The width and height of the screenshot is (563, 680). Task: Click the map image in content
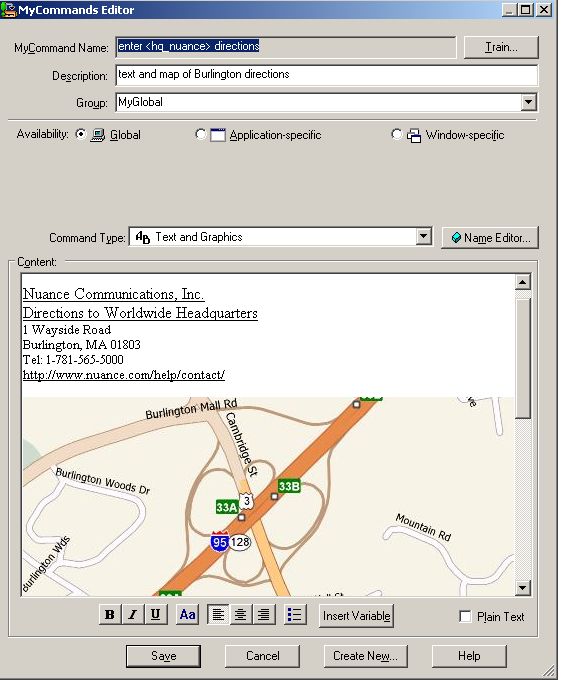268,497
